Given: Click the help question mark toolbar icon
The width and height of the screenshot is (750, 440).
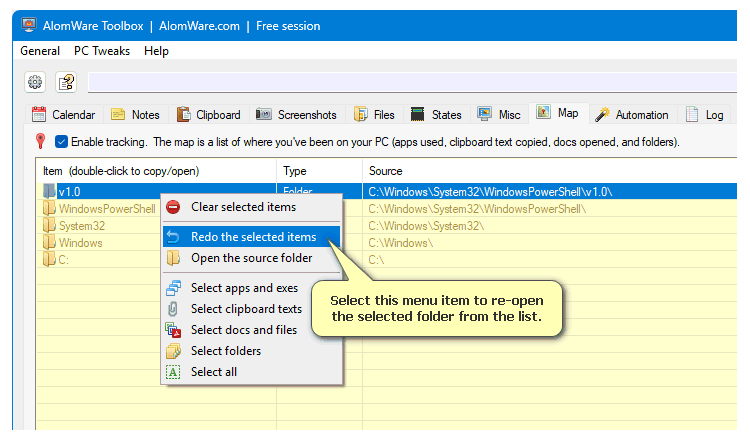Looking at the screenshot, I should 66,82.
